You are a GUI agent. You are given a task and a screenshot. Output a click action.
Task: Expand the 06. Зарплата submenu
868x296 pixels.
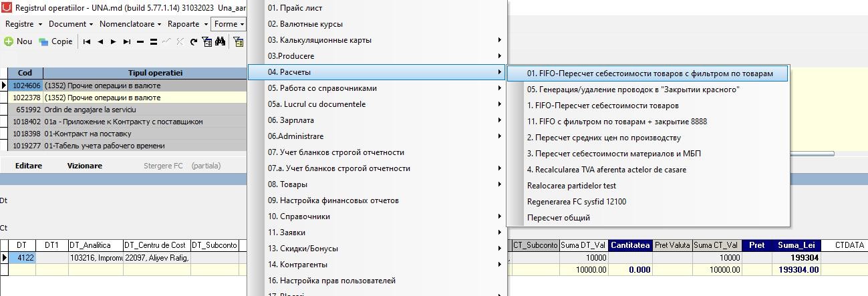378,120
